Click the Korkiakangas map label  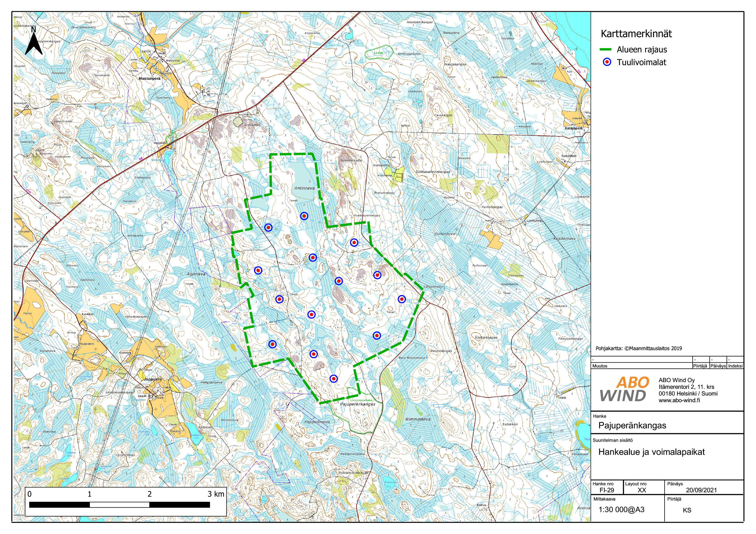[x=486, y=338]
